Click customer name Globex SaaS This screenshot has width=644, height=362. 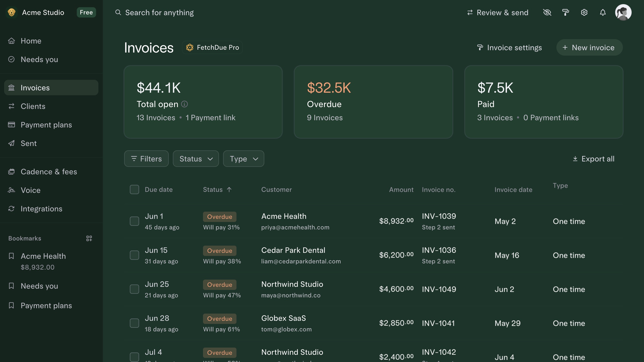[283, 318]
